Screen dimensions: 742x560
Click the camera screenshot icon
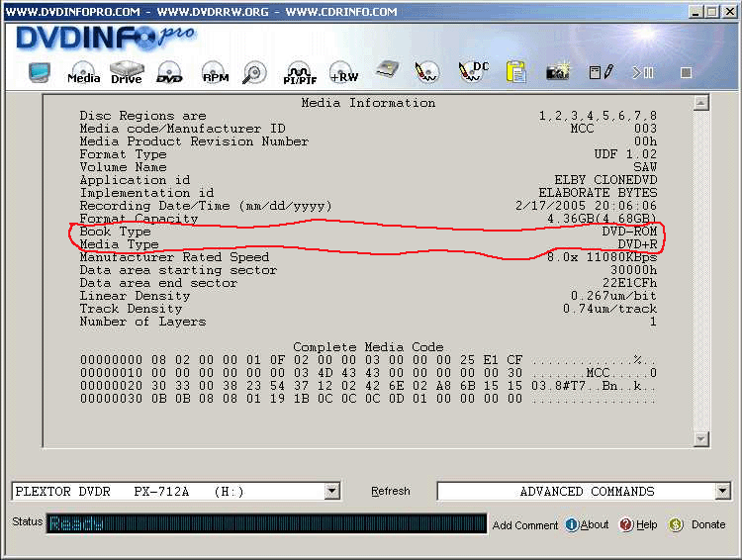tap(558, 72)
